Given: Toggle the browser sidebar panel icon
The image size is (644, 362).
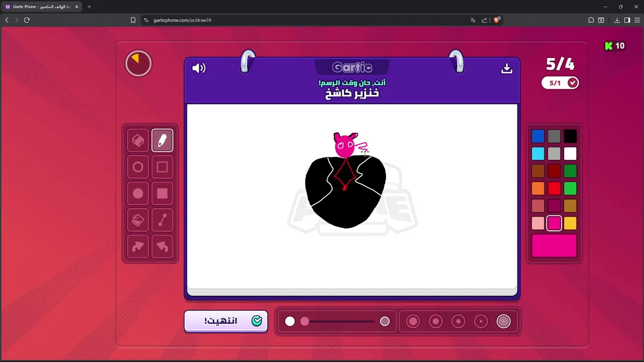Looking at the screenshot, I should [x=627, y=20].
